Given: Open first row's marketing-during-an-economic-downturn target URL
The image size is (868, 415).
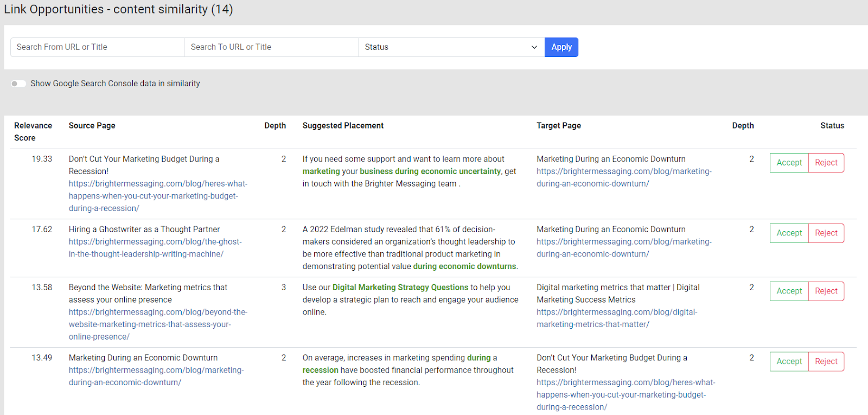Looking at the screenshot, I should [623, 177].
